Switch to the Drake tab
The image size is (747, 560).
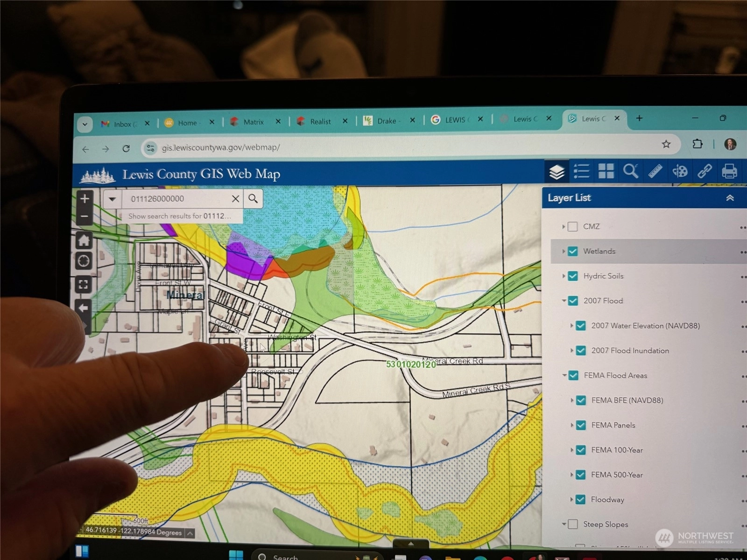click(389, 120)
